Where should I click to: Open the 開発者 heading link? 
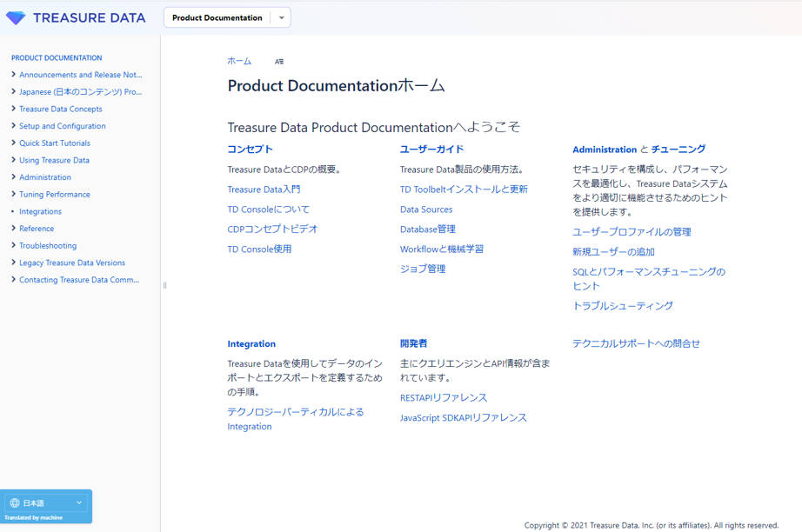(414, 343)
